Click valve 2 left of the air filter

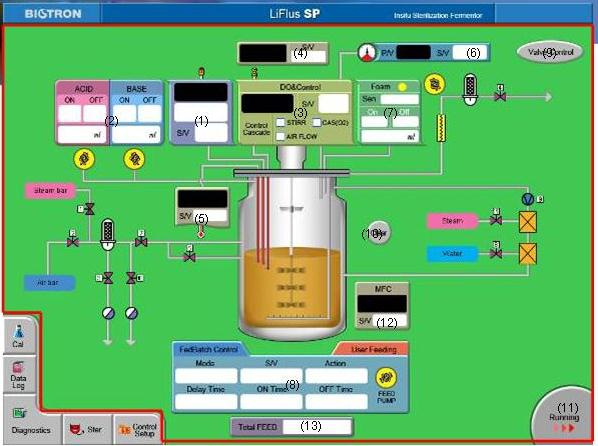point(72,242)
